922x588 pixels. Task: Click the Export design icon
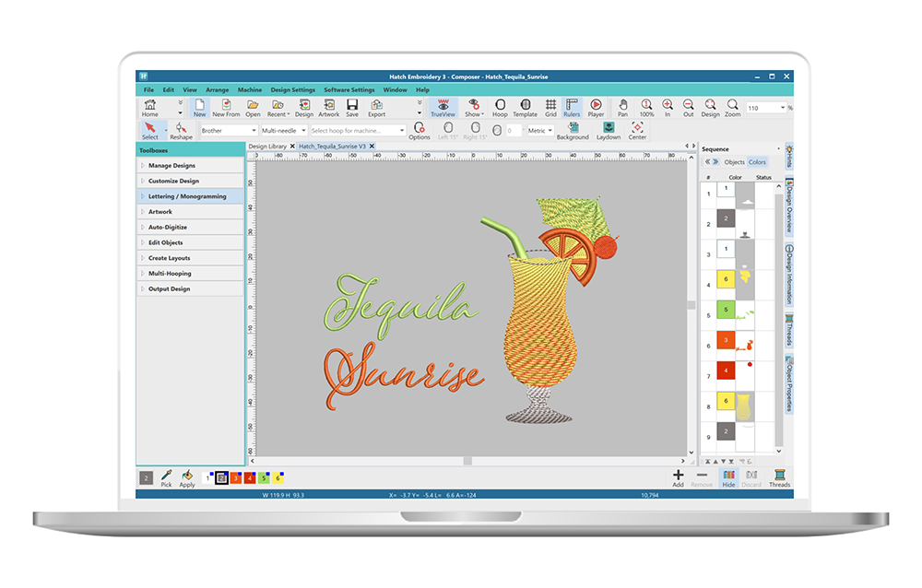pos(376,108)
